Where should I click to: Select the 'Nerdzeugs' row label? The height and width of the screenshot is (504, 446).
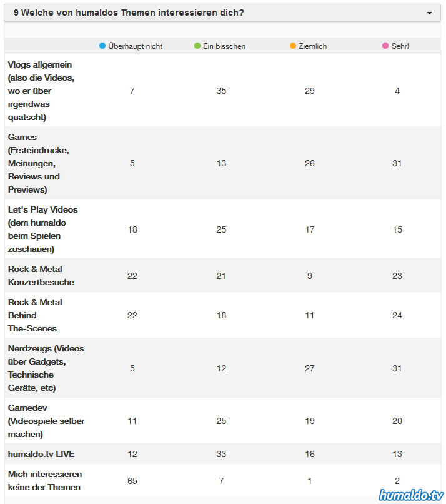(x=46, y=368)
